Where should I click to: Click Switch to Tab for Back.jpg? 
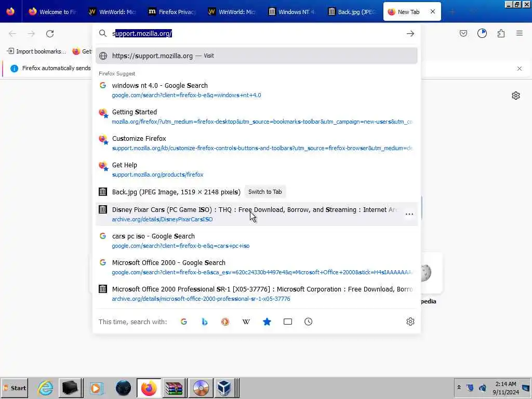point(265,192)
